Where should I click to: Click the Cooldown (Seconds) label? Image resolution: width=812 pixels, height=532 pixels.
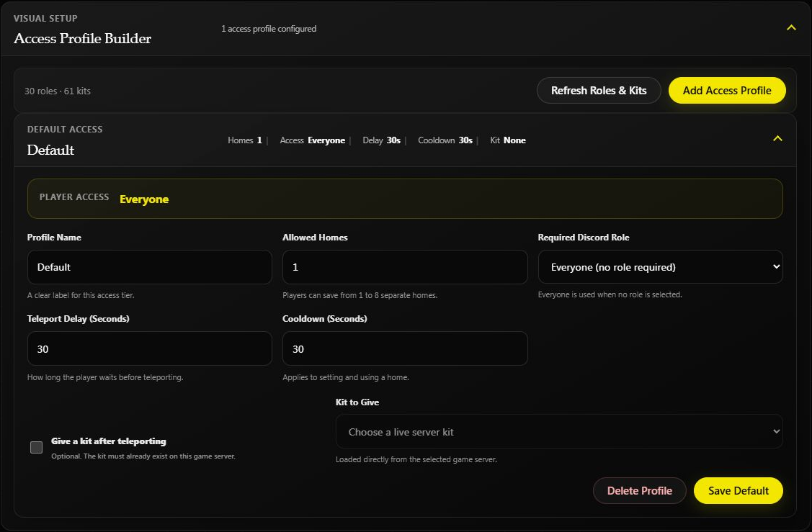(x=325, y=319)
